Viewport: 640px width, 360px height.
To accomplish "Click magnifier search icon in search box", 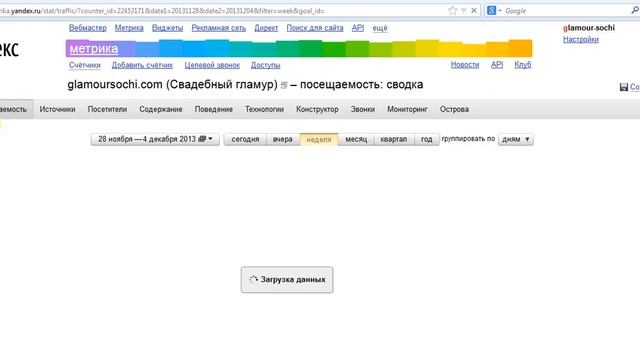I will [x=635, y=11].
